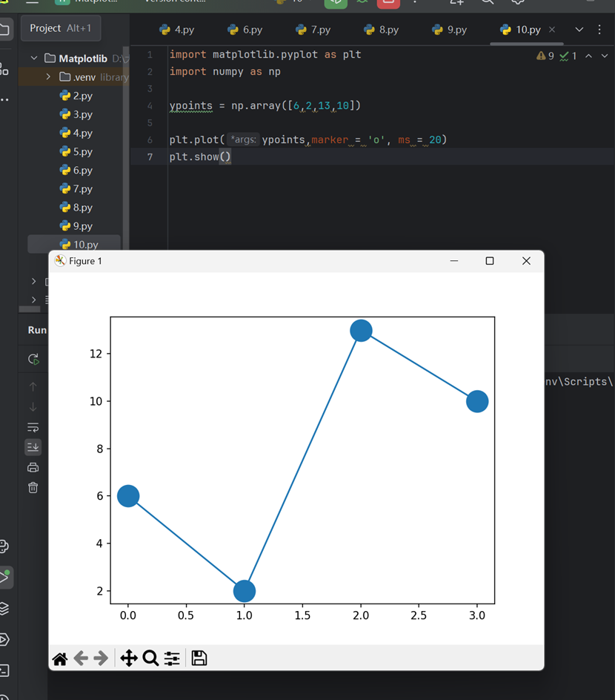Go forward to next figure view
This screenshot has width=615, height=700.
pyautogui.click(x=102, y=658)
